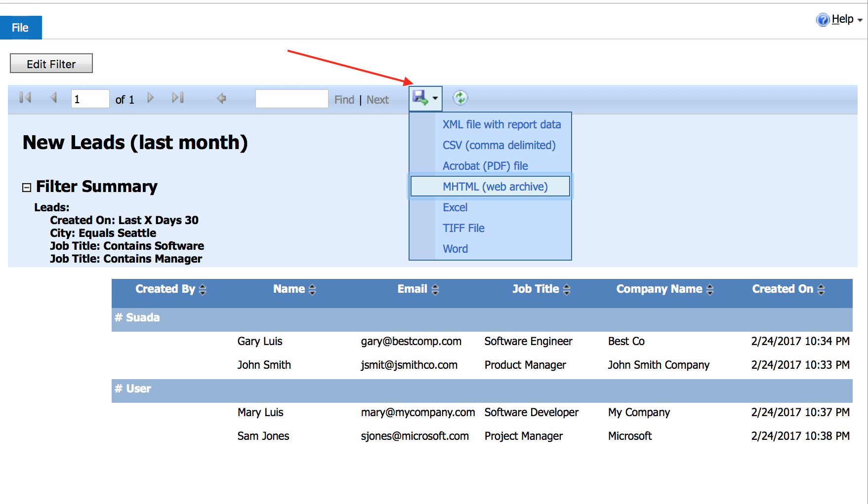Image resolution: width=868 pixels, height=504 pixels.
Task: Click the Help link text
Action: [842, 19]
